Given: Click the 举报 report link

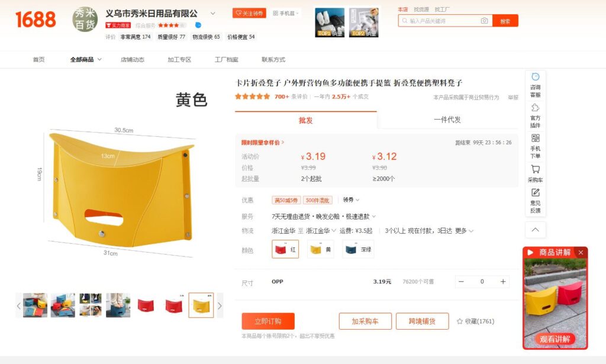Looking at the screenshot, I should pyautogui.click(x=513, y=98).
